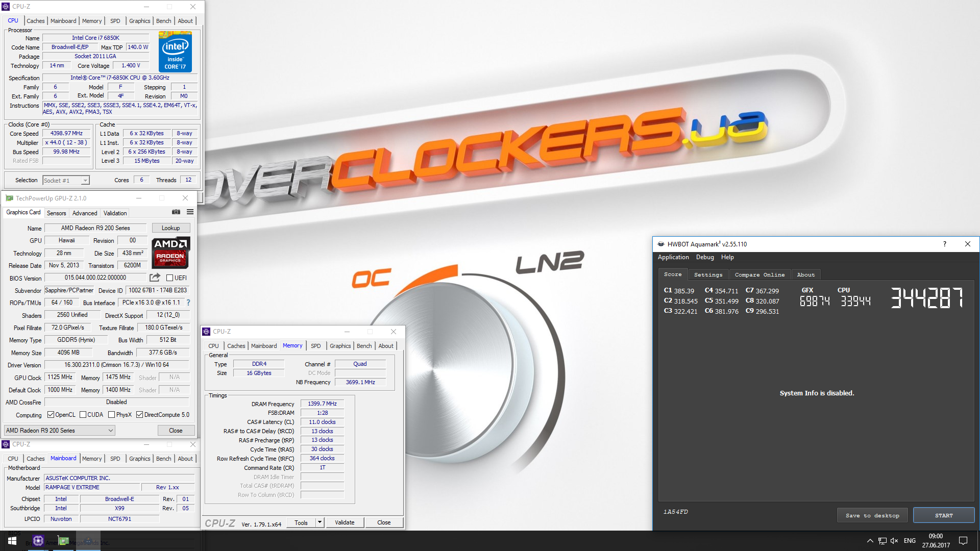Open the Validation tab in GPU-Z

click(x=115, y=213)
